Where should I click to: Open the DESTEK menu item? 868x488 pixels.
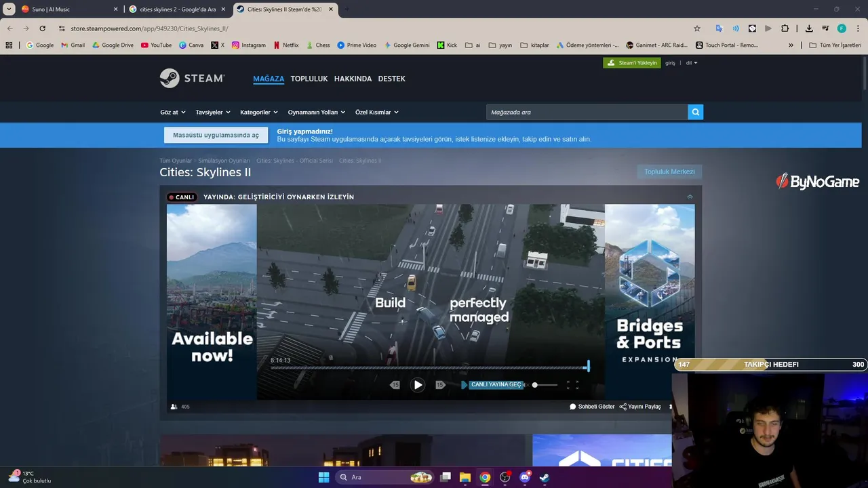pyautogui.click(x=391, y=79)
